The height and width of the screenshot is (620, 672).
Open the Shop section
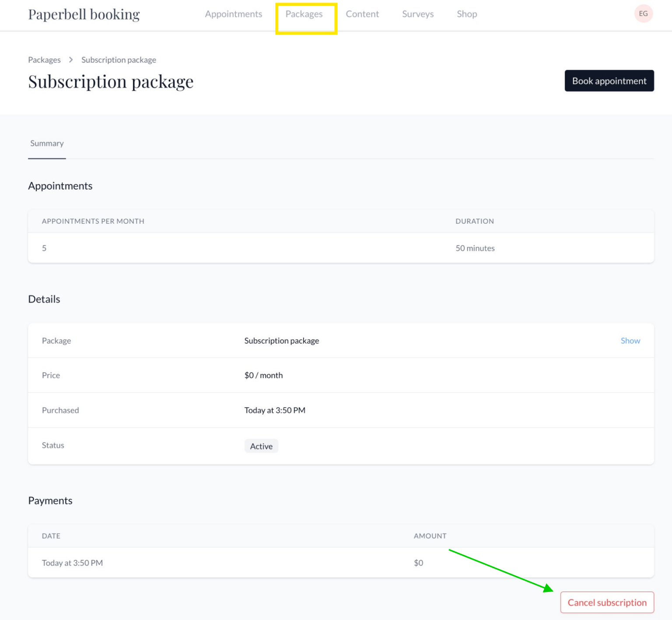(x=466, y=14)
